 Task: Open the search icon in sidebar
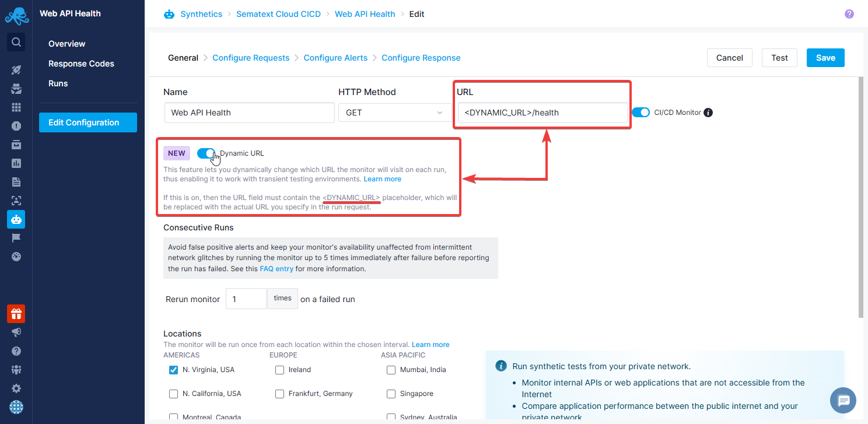click(16, 42)
